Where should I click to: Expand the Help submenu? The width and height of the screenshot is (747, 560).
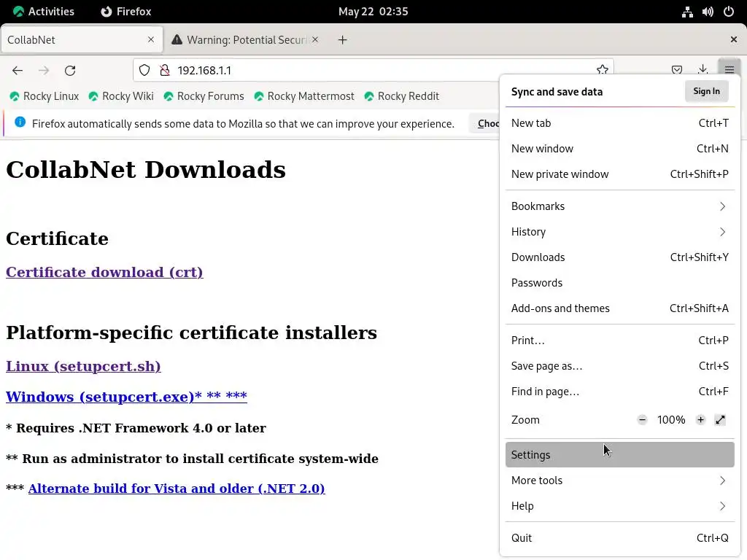coord(620,506)
